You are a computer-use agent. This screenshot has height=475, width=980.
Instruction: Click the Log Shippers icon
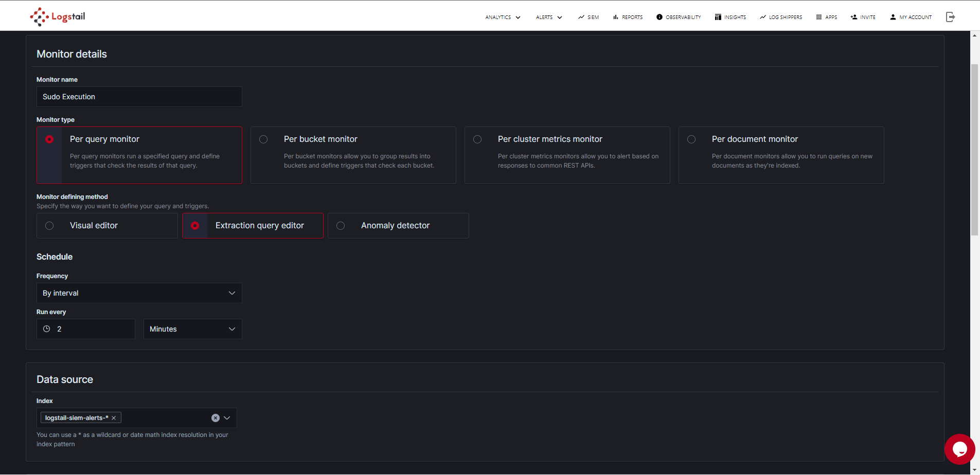[763, 17]
